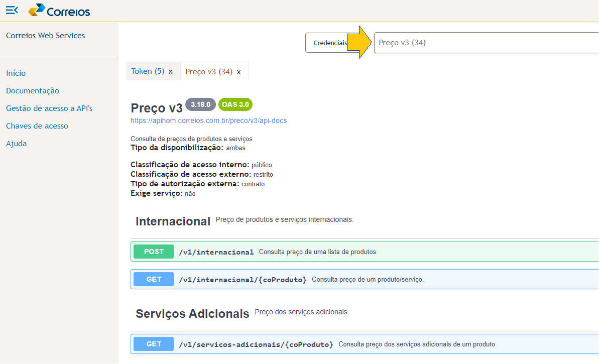Image resolution: width=599 pixels, height=364 pixels.
Task: Close the Token (5) tab
Action: [170, 71]
